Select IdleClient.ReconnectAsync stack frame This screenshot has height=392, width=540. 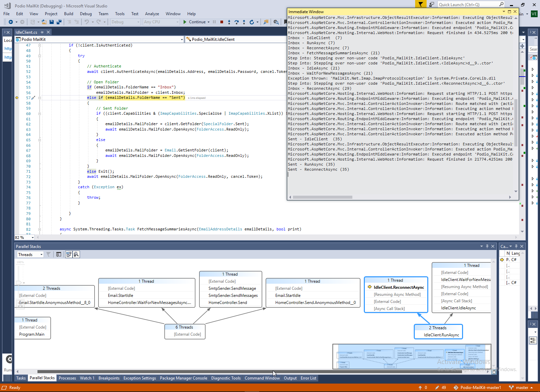pyautogui.click(x=399, y=287)
